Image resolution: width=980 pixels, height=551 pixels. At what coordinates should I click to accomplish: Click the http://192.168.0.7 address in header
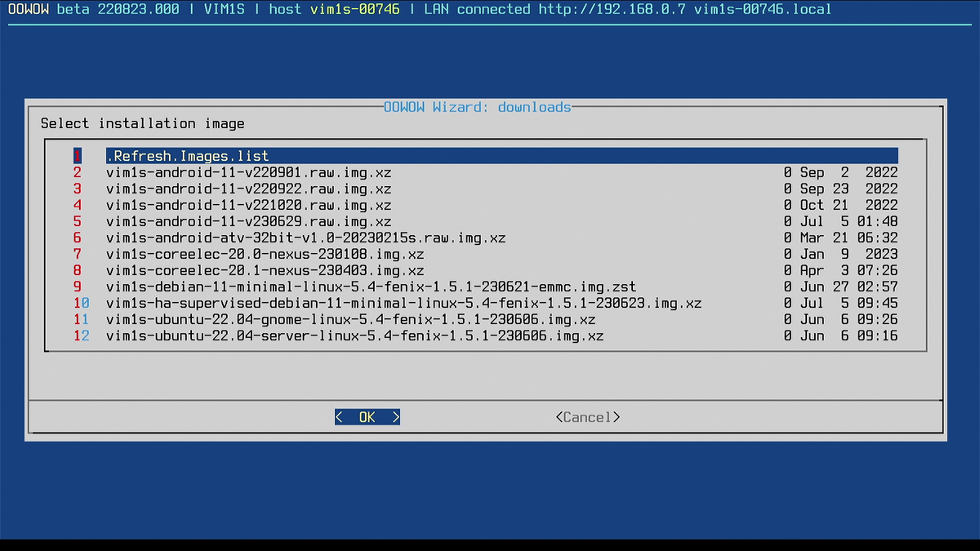tap(612, 9)
